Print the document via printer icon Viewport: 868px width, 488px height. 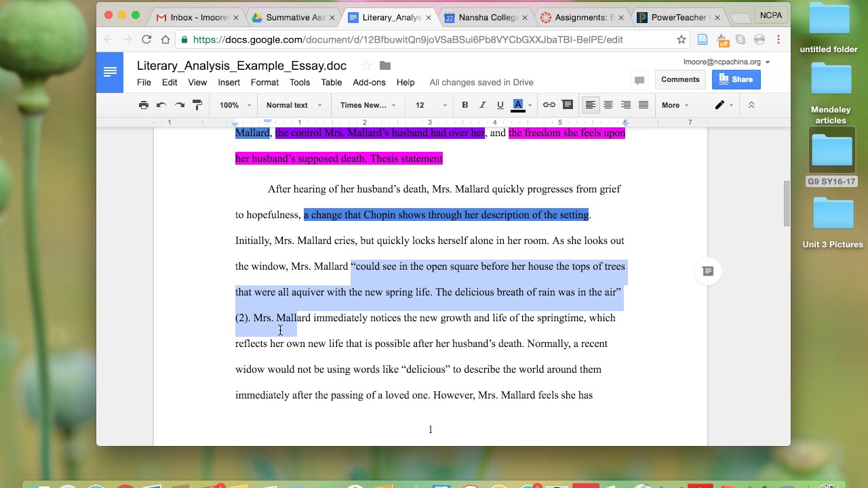143,105
